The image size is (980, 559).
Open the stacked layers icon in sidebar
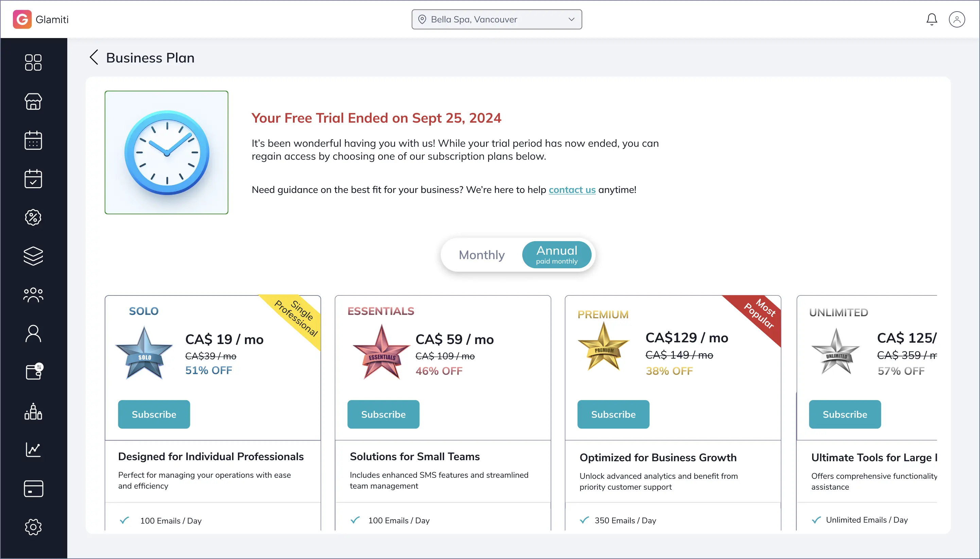[33, 256]
